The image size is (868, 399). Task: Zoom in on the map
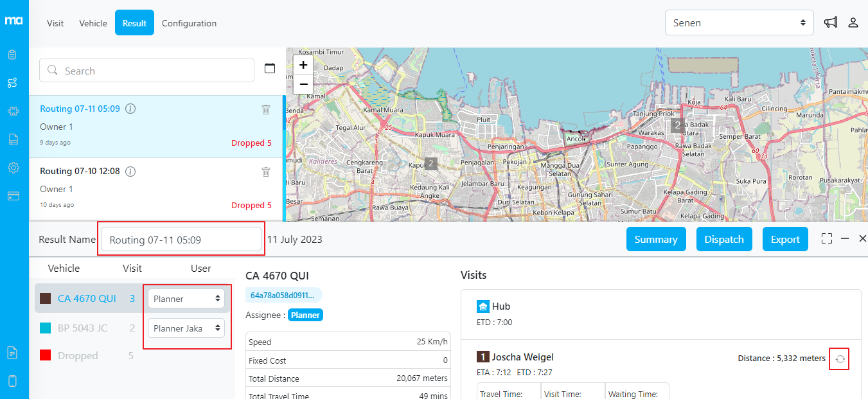pos(303,65)
